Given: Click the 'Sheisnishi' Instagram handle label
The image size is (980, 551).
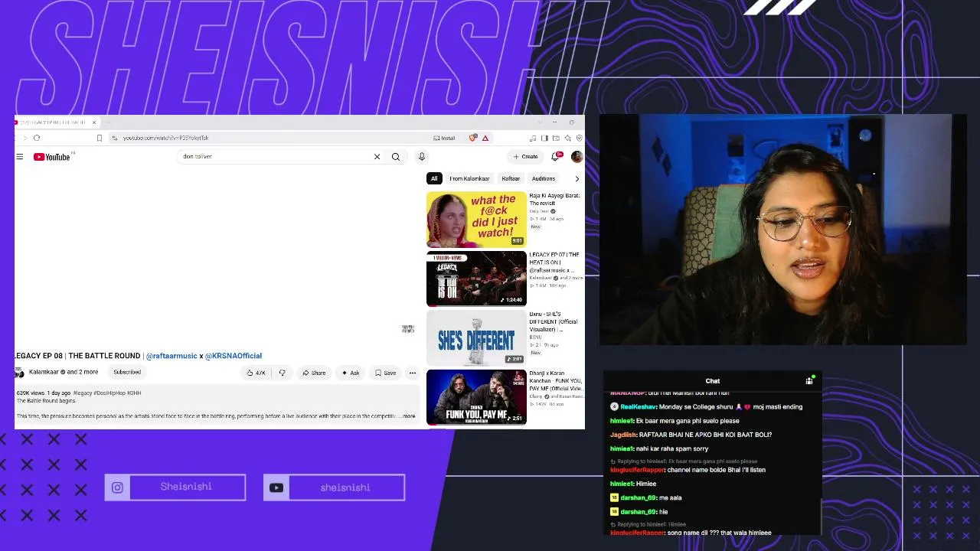Looking at the screenshot, I should (x=186, y=487).
